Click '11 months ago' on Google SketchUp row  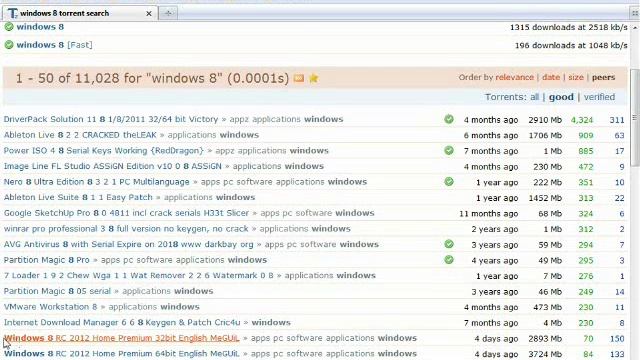[x=489, y=213]
